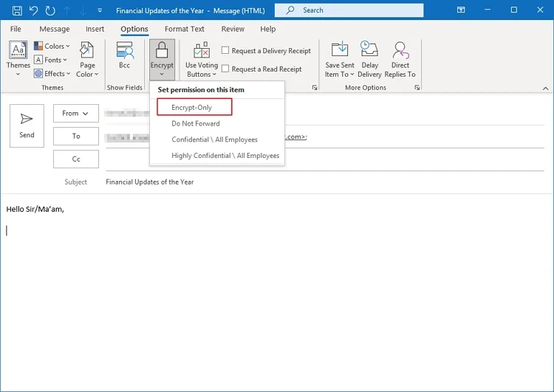
Task: Open the Format Text tab
Action: click(185, 29)
